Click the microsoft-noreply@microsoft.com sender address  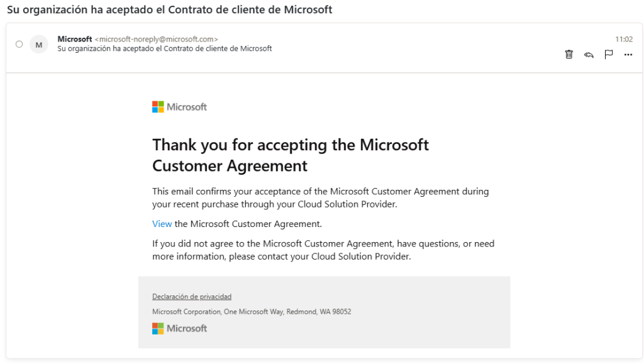click(x=156, y=39)
